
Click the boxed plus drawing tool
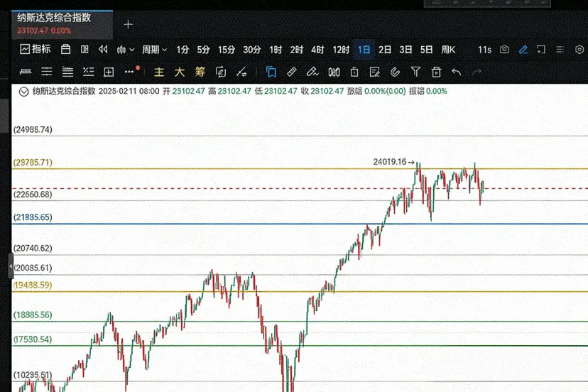click(x=109, y=72)
